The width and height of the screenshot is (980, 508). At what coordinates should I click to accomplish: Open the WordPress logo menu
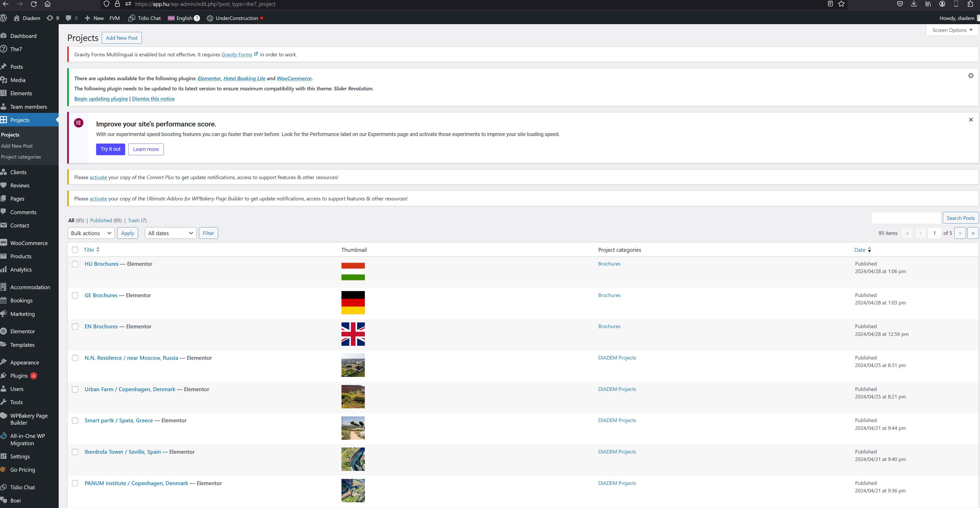(4, 18)
